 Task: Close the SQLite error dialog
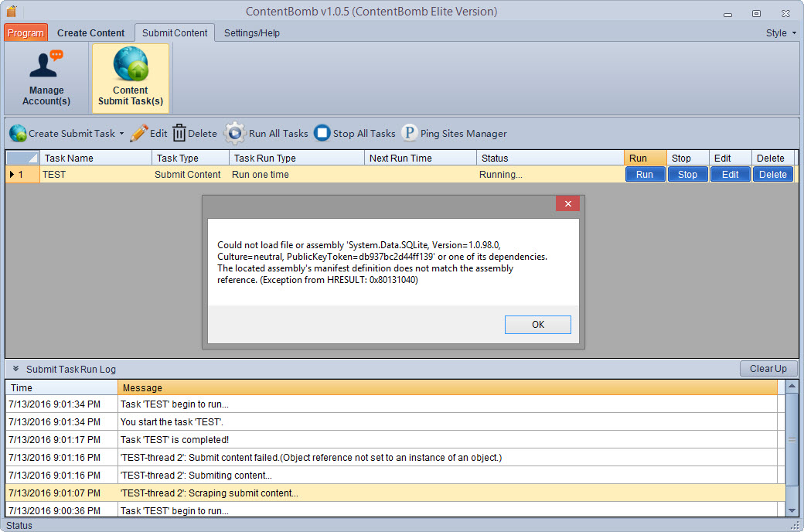pyautogui.click(x=567, y=204)
